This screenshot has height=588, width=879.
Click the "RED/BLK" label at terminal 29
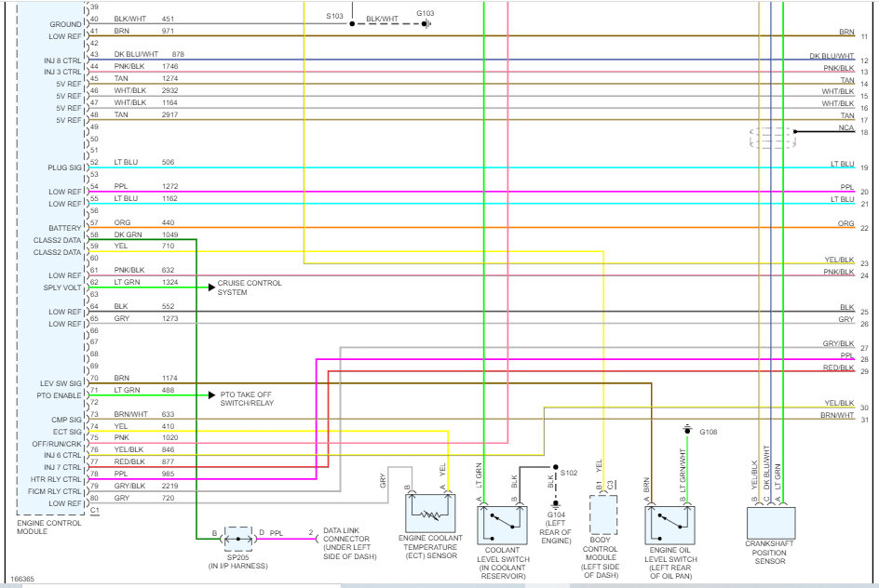tap(839, 367)
